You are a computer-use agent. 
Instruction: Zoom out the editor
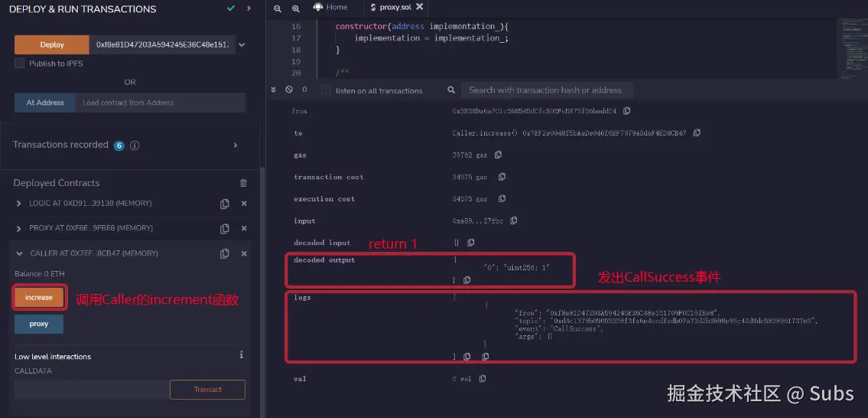pyautogui.click(x=278, y=8)
